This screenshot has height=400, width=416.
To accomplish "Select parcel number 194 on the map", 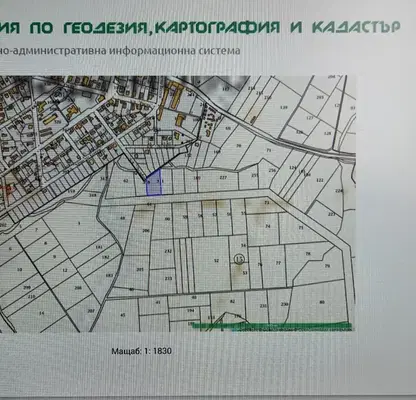I will coord(190,311).
